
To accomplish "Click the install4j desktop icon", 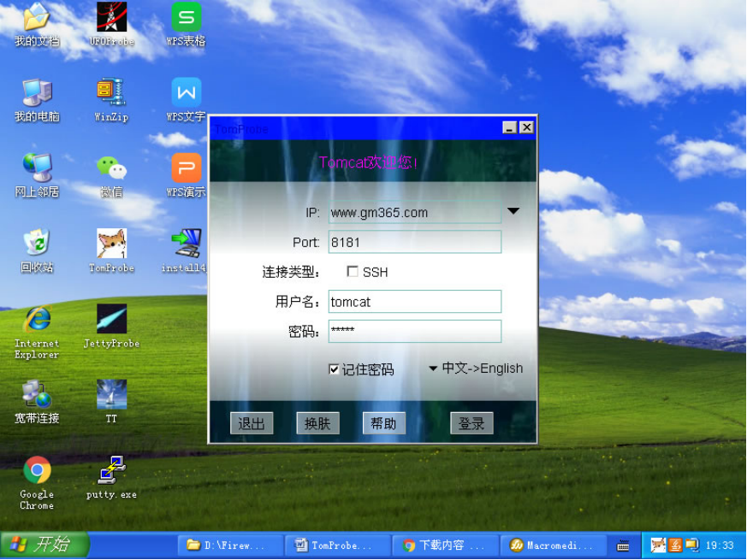I will point(185,251).
